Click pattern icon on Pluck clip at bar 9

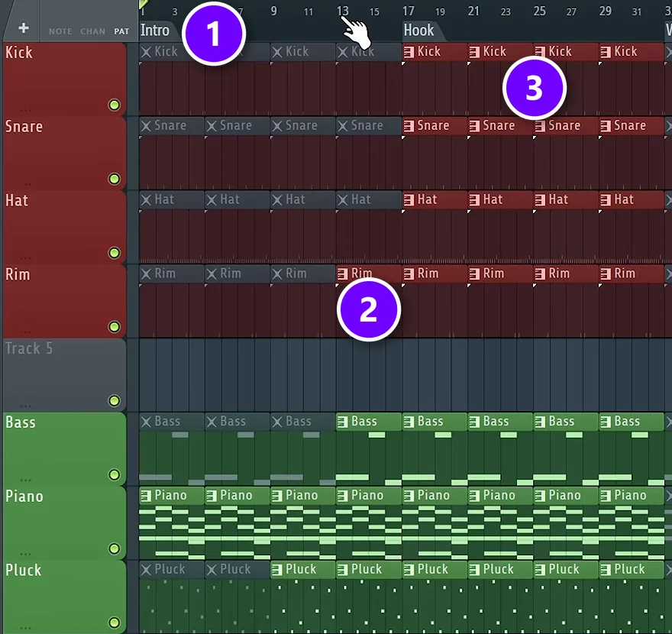pos(277,570)
